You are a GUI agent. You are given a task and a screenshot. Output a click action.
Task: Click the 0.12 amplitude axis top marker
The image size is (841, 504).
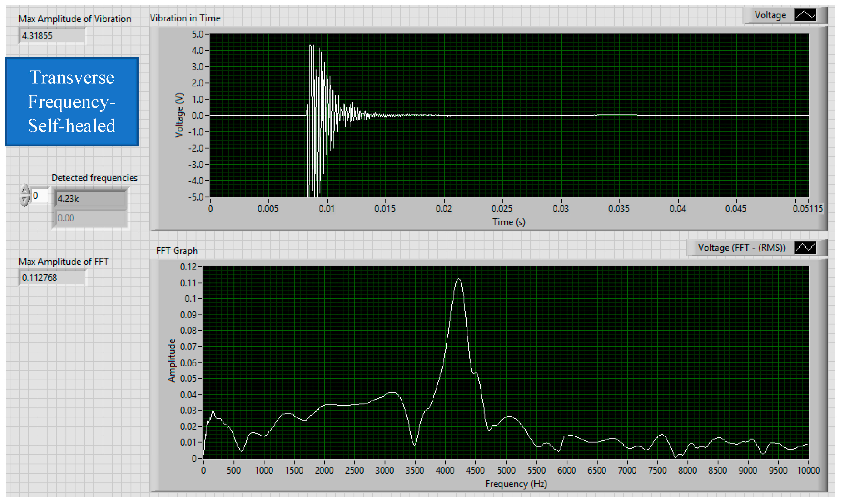(188, 267)
